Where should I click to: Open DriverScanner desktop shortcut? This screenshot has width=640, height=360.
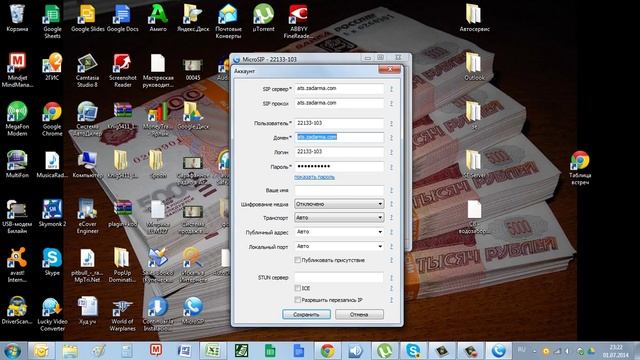[x=17, y=311]
